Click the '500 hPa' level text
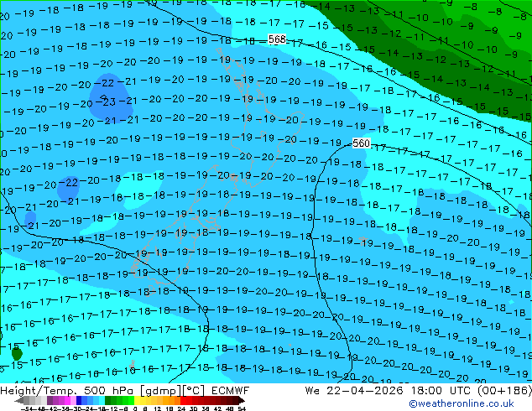 pyautogui.click(x=110, y=391)
